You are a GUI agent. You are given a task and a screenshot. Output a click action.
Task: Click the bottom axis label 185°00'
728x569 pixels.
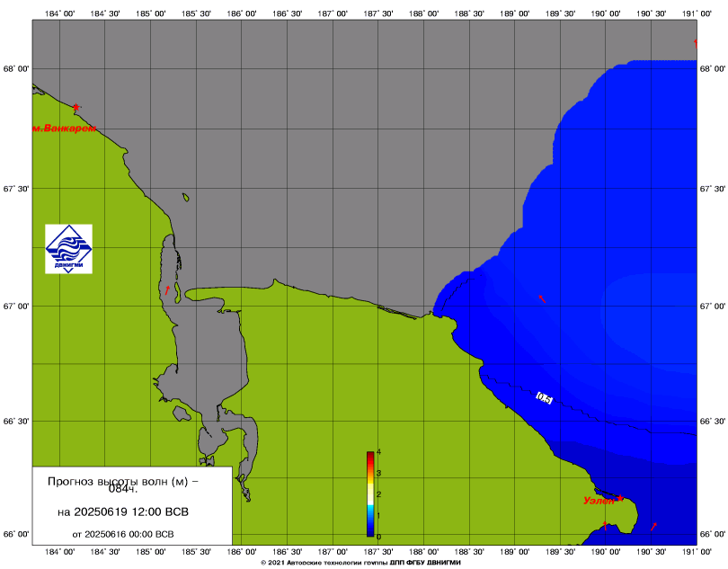tap(150, 551)
